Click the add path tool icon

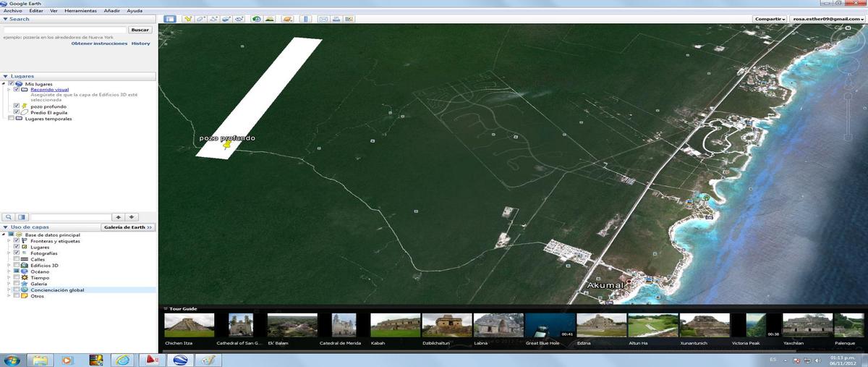click(213, 19)
